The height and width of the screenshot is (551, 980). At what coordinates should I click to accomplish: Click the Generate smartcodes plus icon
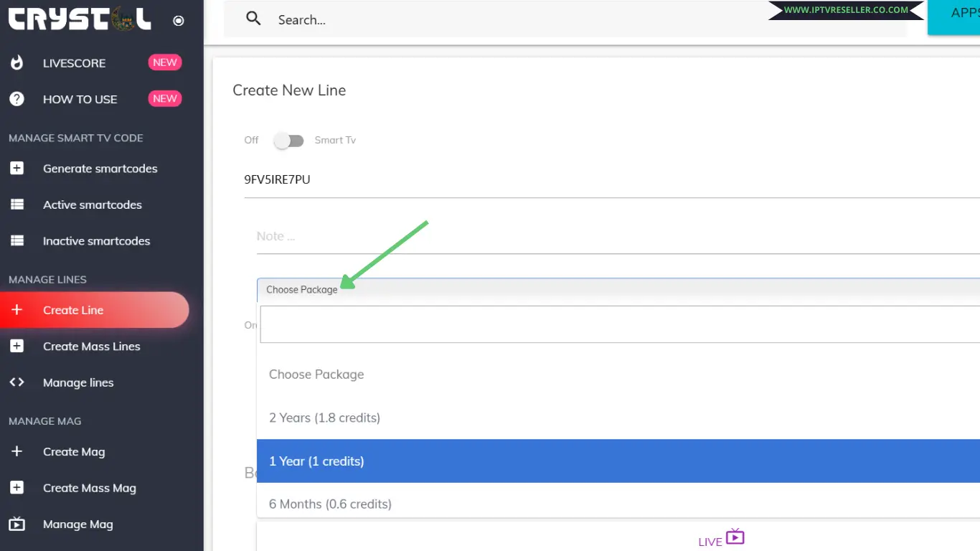tap(17, 168)
